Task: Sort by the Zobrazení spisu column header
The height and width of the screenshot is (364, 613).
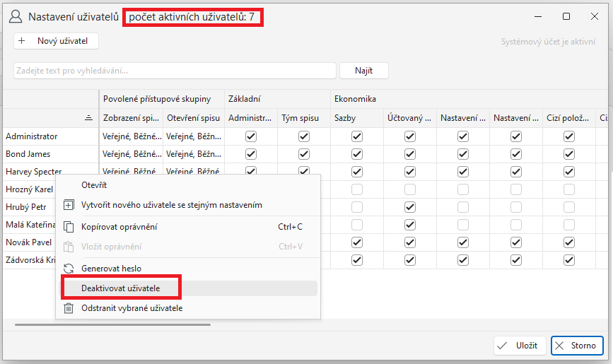Action: [131, 118]
